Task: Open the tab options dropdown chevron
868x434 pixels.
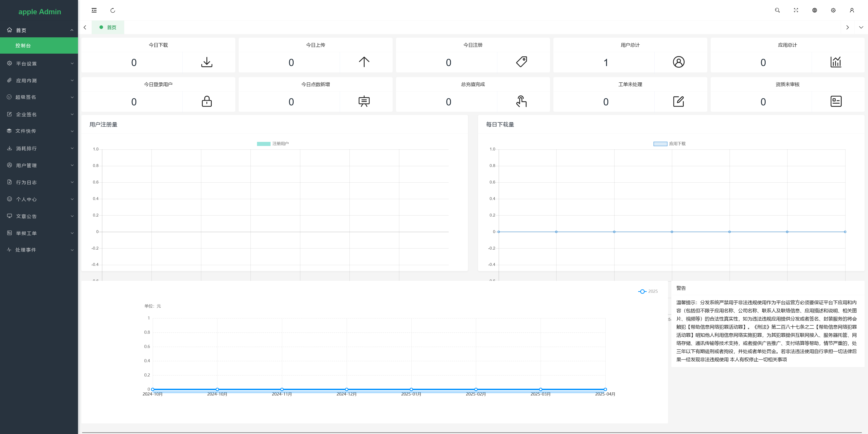Action: coord(861,27)
